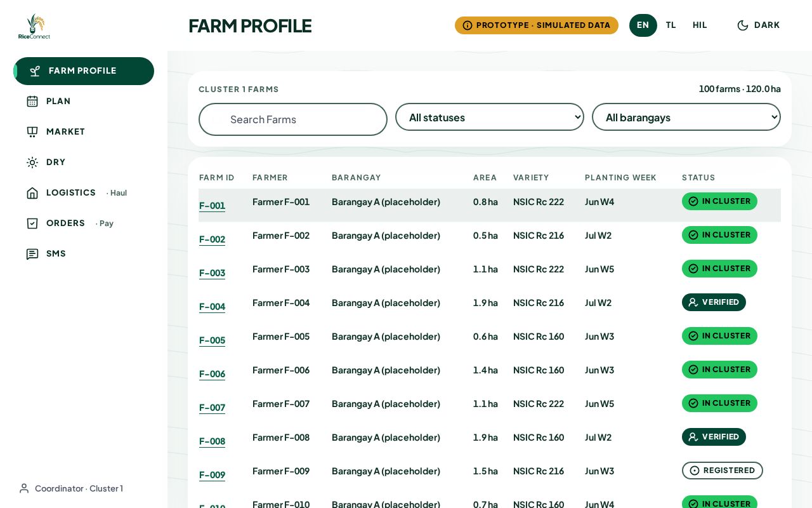This screenshot has width=812, height=508.
Task: Click the Plan calendar icon
Action: click(x=32, y=102)
